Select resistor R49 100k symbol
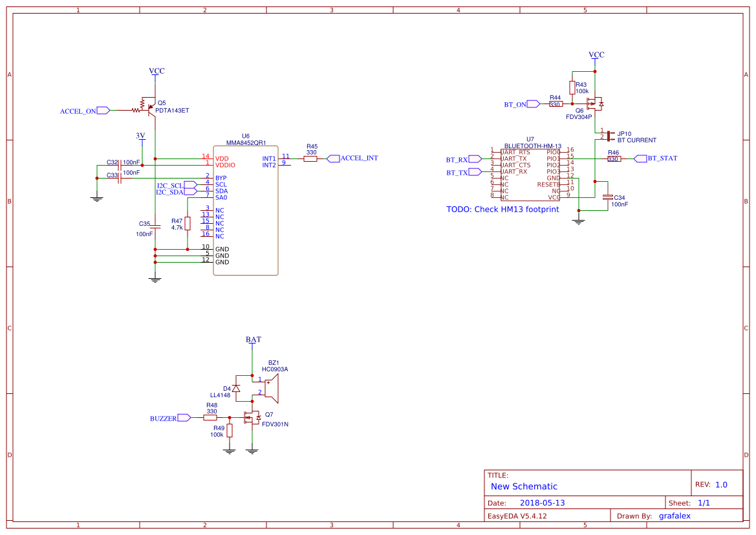The image size is (756, 535). click(x=230, y=430)
